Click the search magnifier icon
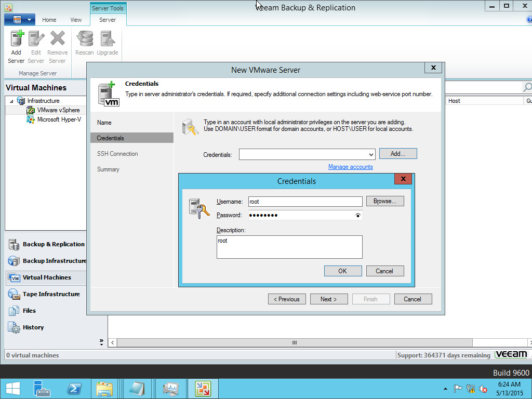 [527, 87]
